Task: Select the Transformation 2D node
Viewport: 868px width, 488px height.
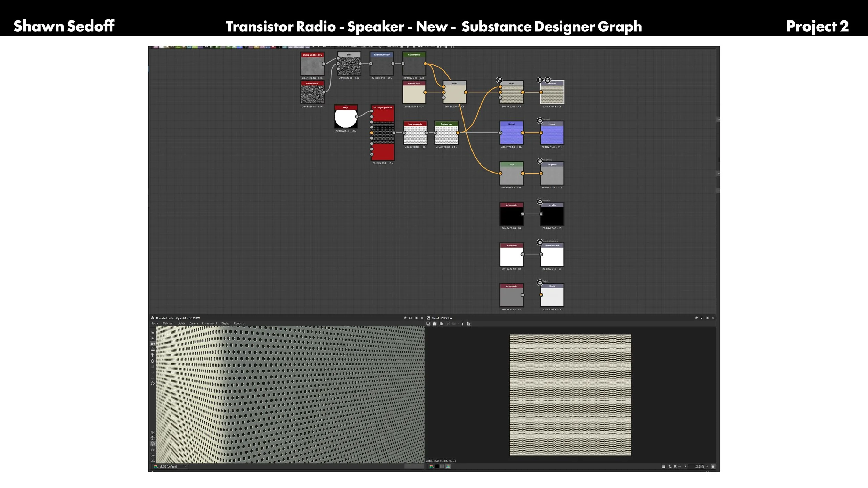Action: [382, 64]
